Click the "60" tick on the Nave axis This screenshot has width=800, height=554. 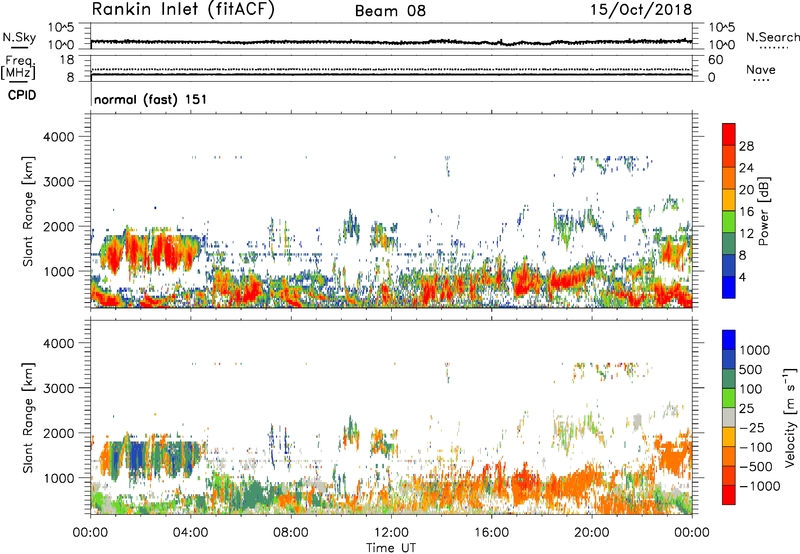(x=715, y=60)
